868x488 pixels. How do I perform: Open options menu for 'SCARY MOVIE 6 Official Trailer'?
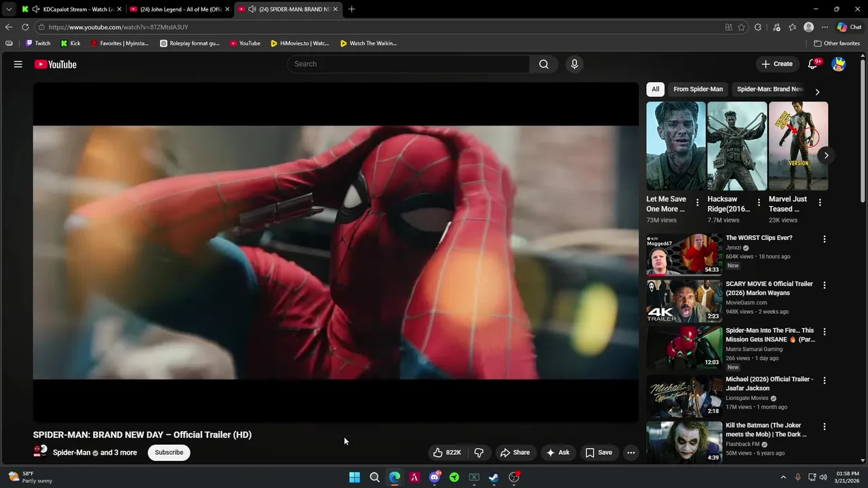pyautogui.click(x=825, y=285)
